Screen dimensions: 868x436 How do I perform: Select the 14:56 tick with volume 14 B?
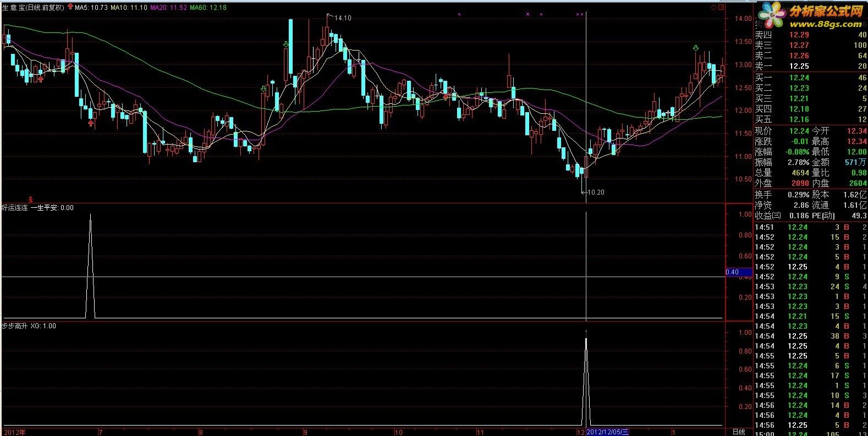pos(811,405)
